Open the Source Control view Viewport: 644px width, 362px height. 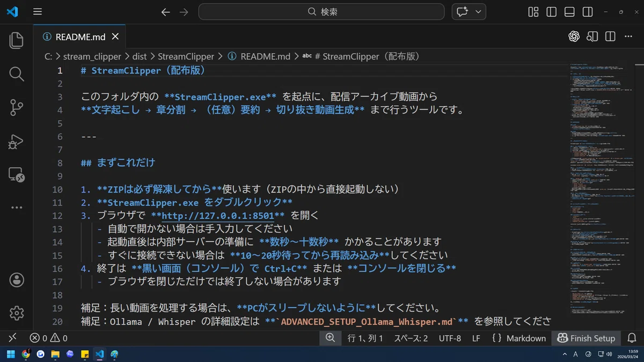tap(17, 108)
